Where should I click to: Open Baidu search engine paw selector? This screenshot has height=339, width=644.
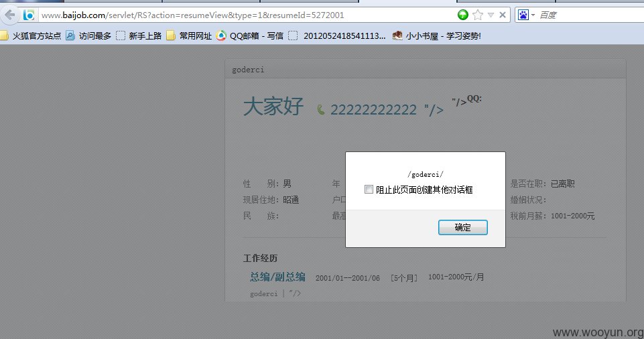[525, 15]
